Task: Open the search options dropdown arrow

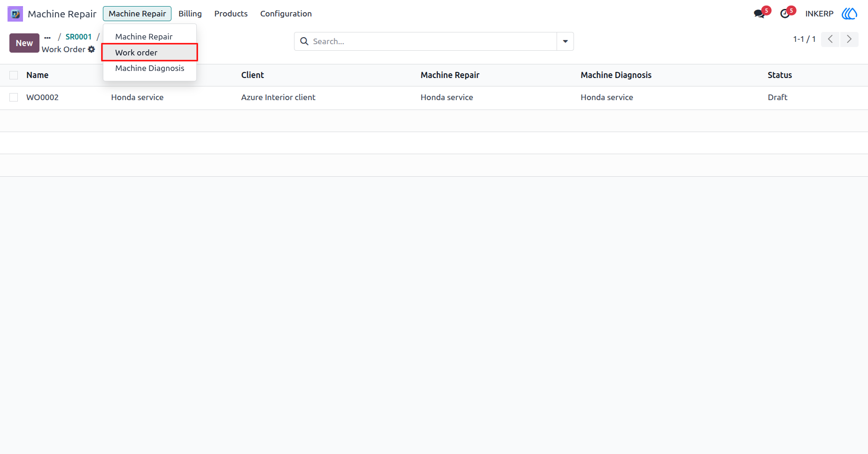Action: [x=565, y=41]
